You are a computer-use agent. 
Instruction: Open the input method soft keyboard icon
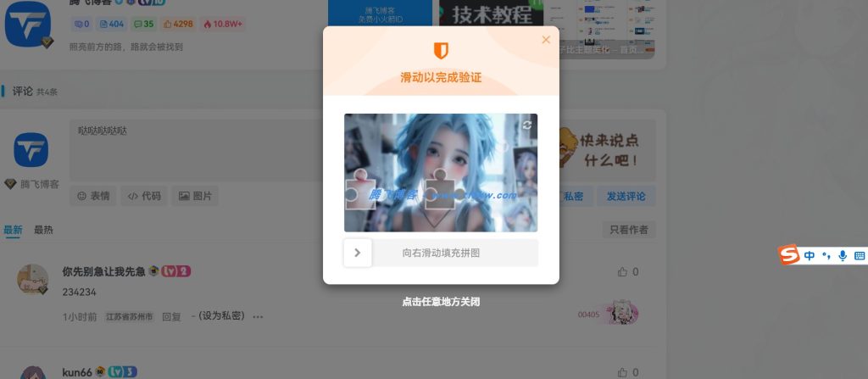859,255
